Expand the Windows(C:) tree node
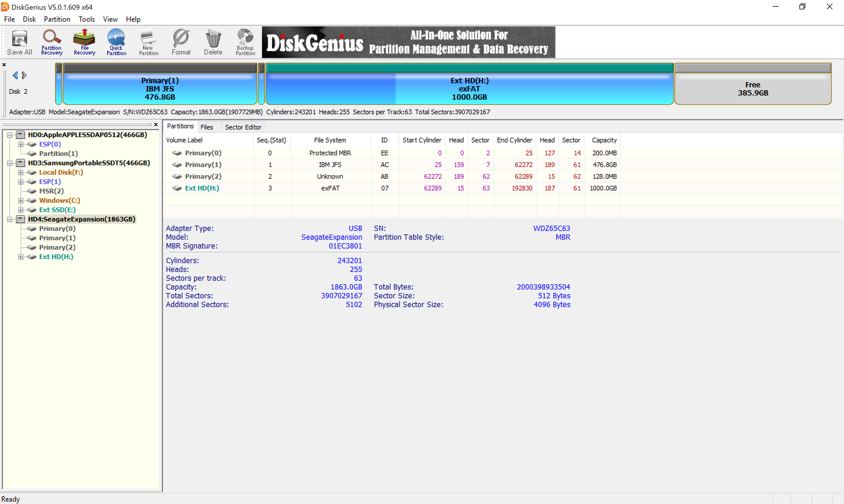 tap(21, 201)
